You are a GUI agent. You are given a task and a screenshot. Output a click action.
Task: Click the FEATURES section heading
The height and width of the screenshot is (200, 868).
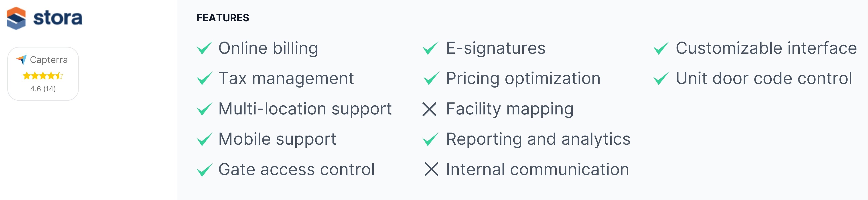(x=223, y=18)
